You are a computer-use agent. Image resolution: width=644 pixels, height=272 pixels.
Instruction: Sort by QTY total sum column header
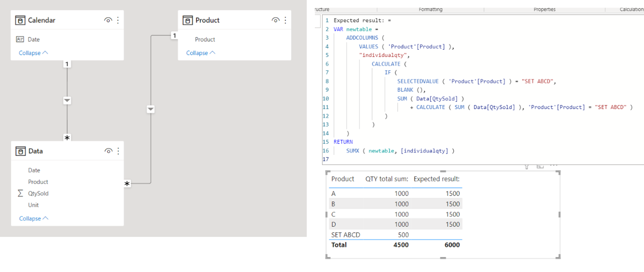[x=387, y=179]
